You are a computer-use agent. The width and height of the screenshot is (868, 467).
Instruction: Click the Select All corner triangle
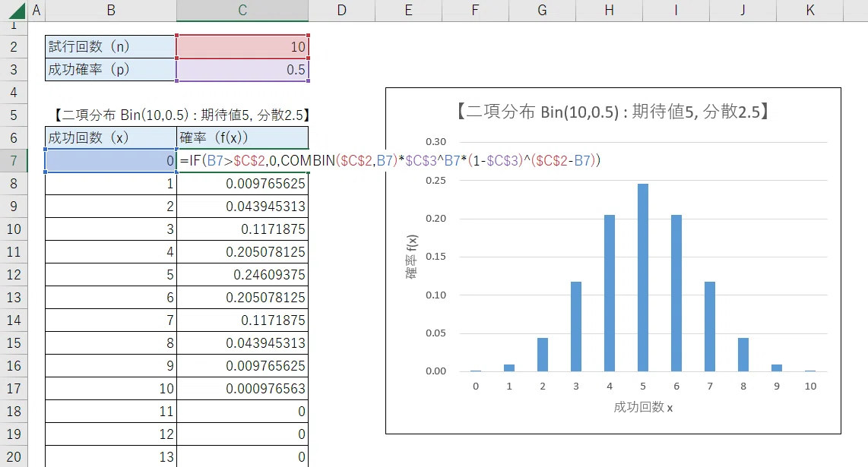tap(17, 11)
